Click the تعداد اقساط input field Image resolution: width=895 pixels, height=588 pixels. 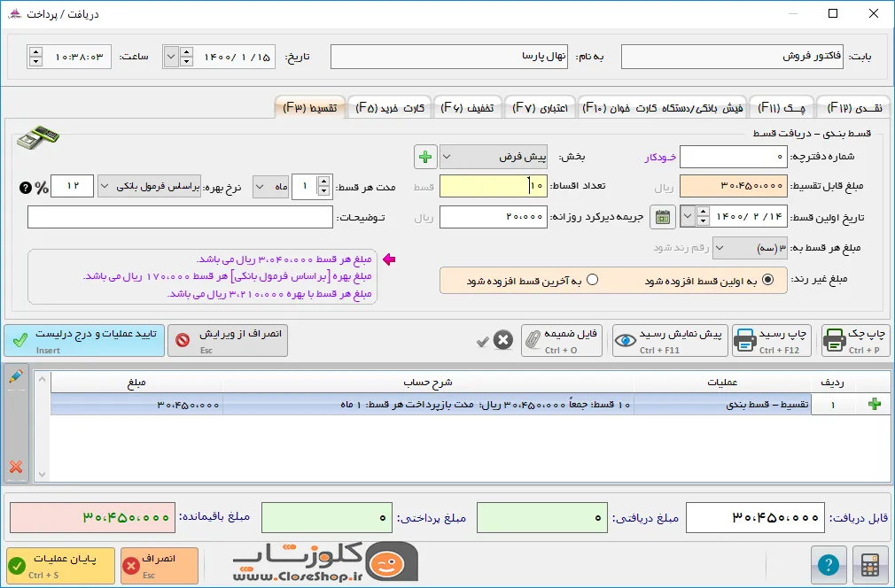[x=494, y=186]
